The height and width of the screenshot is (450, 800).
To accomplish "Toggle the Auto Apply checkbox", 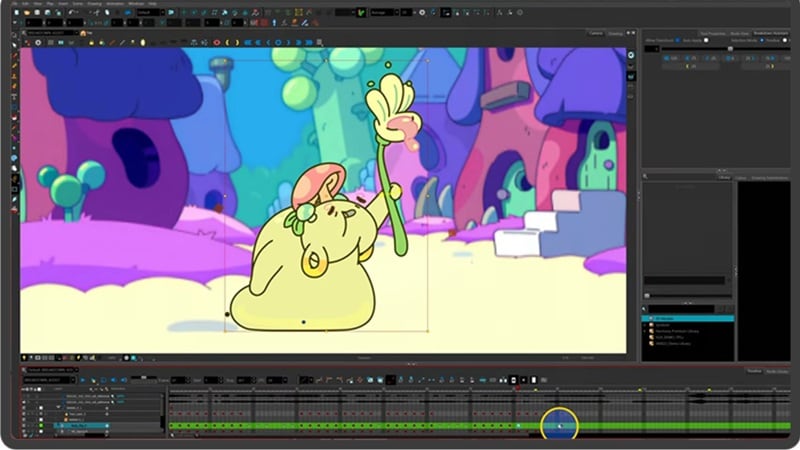I will point(706,40).
